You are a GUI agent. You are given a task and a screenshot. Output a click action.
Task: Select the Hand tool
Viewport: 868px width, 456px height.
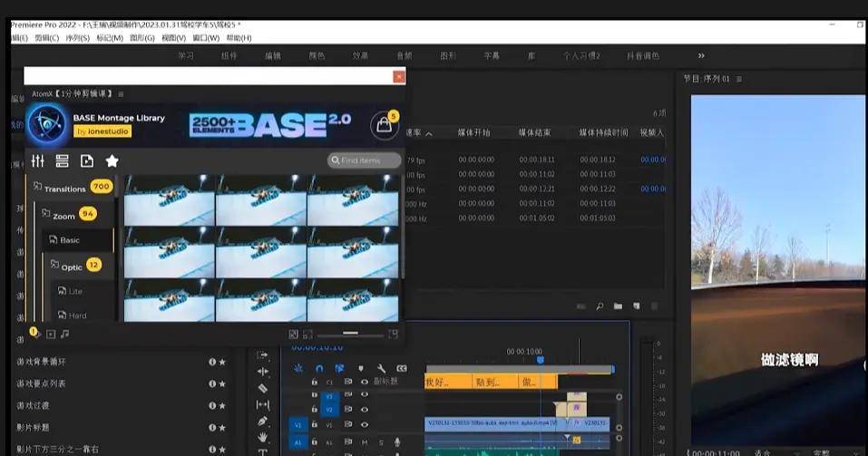263,437
